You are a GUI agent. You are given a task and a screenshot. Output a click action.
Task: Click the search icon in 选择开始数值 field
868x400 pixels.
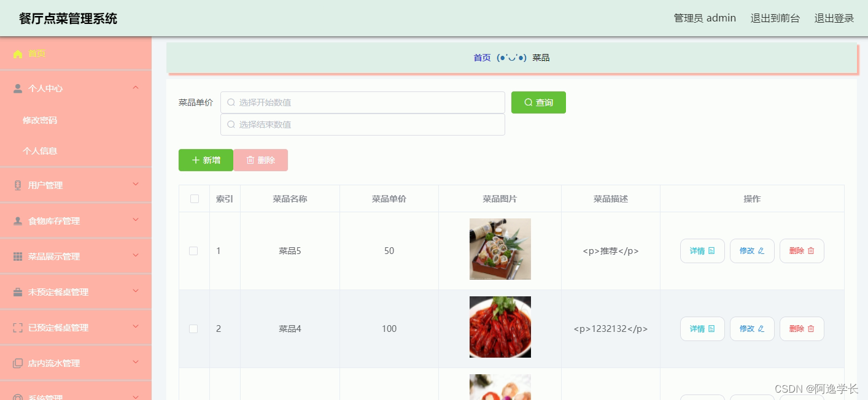pos(231,102)
